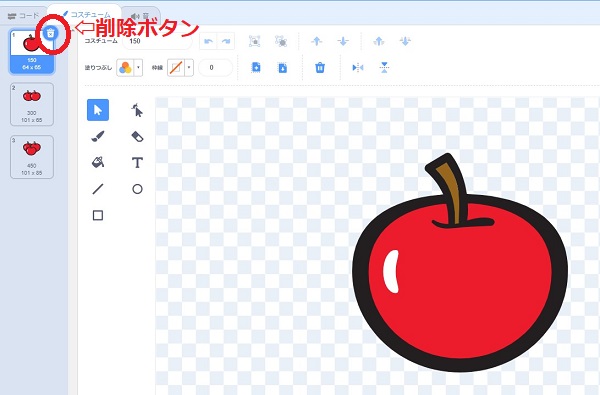Delete costume 1 with thumbnail trash button
The width and height of the screenshot is (600, 395).
[x=51, y=34]
